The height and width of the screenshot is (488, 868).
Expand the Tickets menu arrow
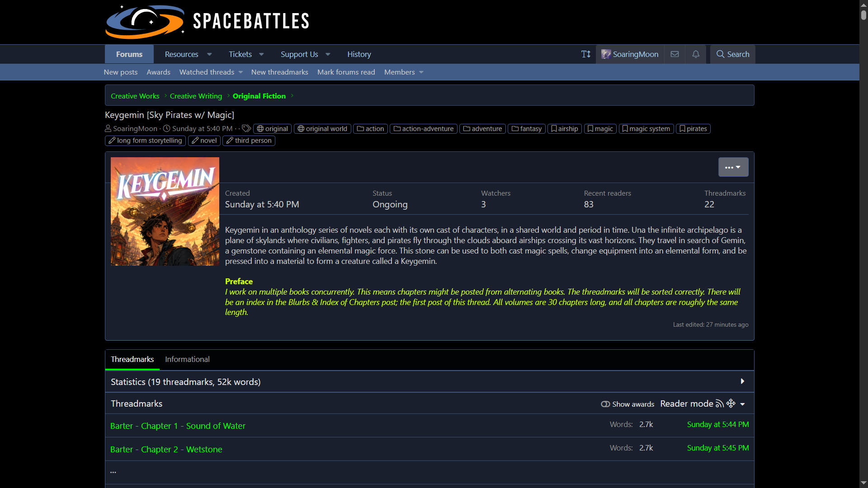coord(261,54)
